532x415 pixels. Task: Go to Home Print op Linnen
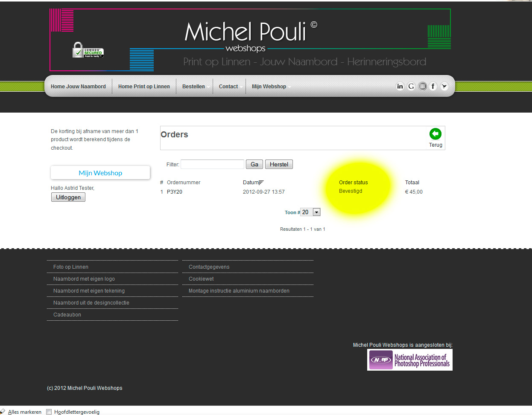pyautogui.click(x=144, y=87)
